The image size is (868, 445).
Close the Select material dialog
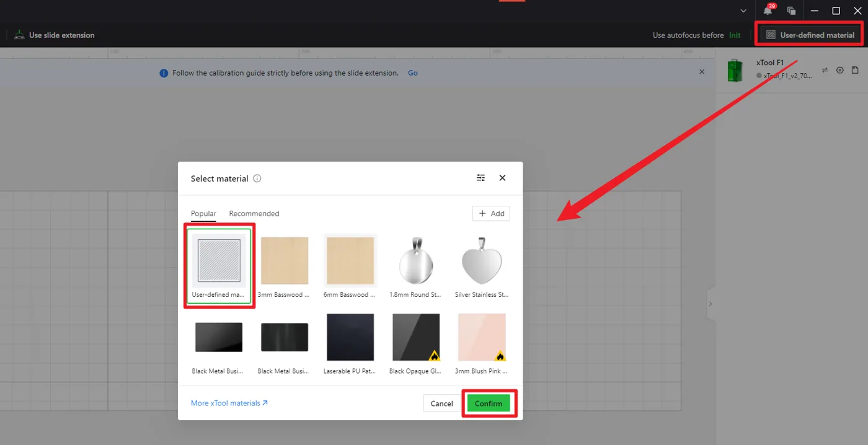pos(502,178)
